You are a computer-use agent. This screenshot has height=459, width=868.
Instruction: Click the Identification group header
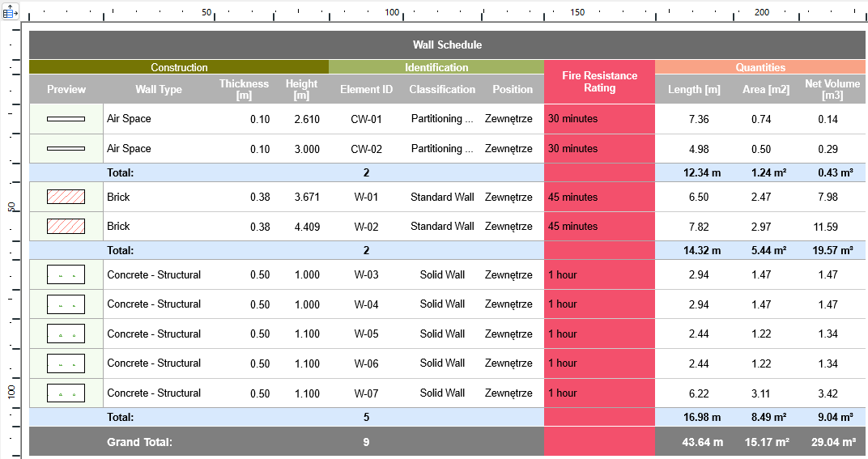[x=436, y=67]
